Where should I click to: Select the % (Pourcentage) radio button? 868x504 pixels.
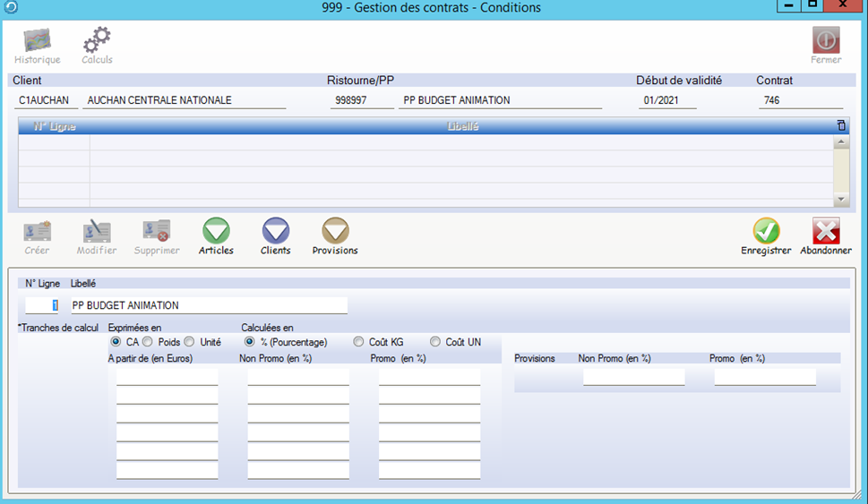tap(250, 342)
